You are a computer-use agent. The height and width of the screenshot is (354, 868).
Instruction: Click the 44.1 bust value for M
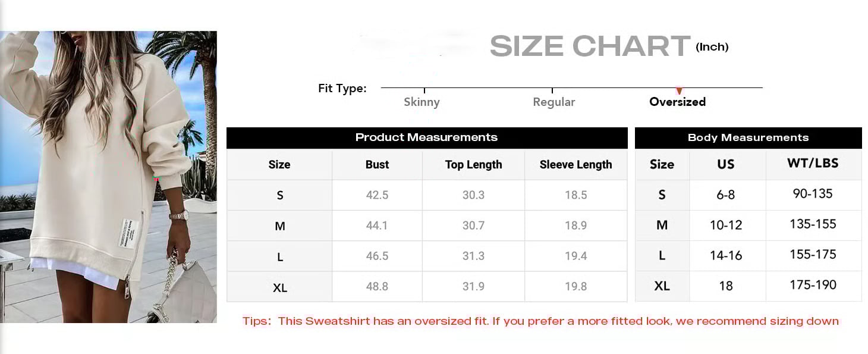(x=377, y=225)
